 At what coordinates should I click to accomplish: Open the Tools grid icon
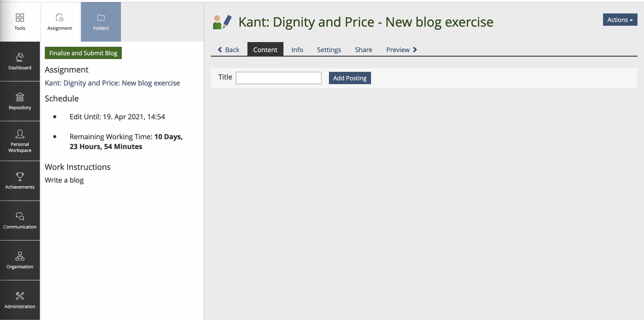[20, 18]
